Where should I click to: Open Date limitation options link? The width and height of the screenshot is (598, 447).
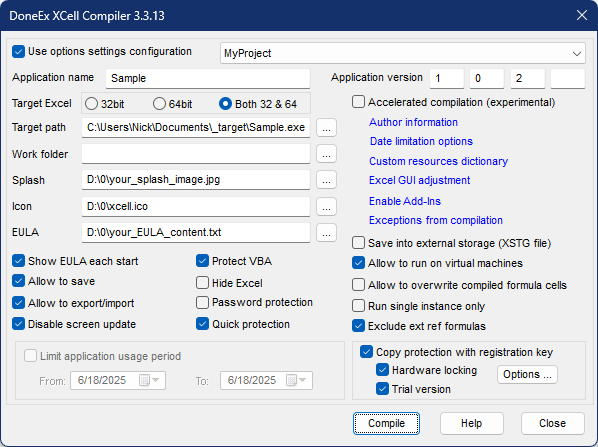(421, 141)
